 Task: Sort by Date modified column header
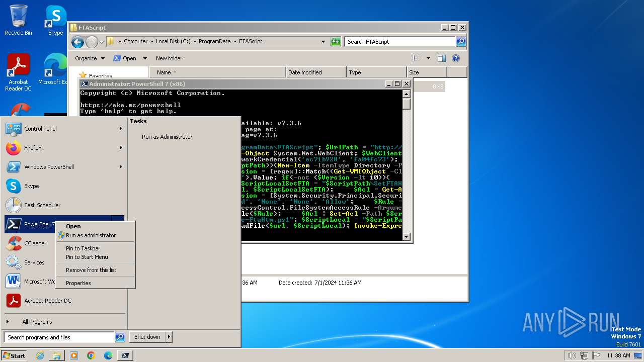[x=316, y=72]
